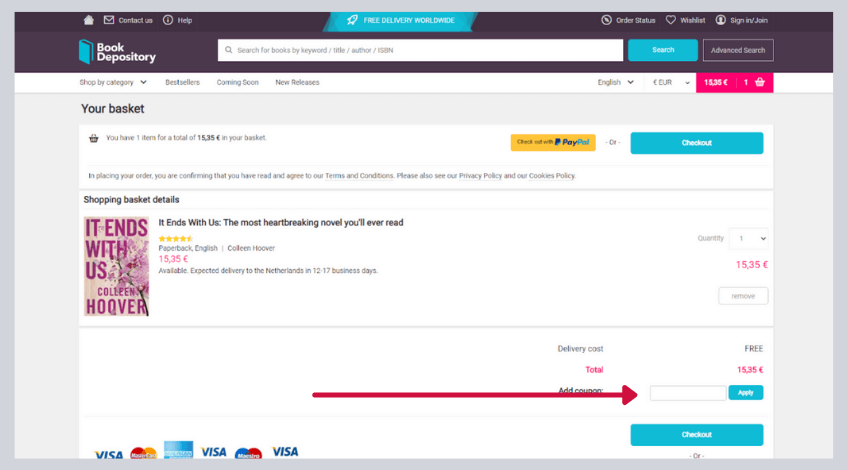Click the Help info icon

coord(168,20)
